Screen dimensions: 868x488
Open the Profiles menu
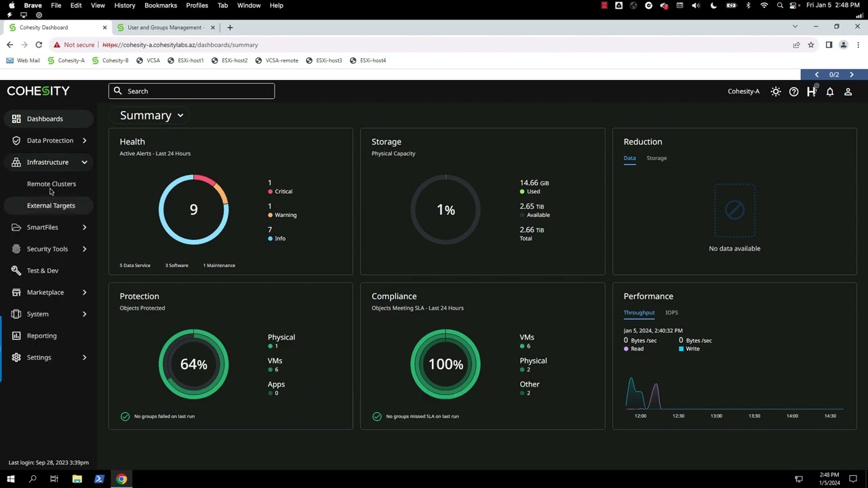(x=197, y=5)
